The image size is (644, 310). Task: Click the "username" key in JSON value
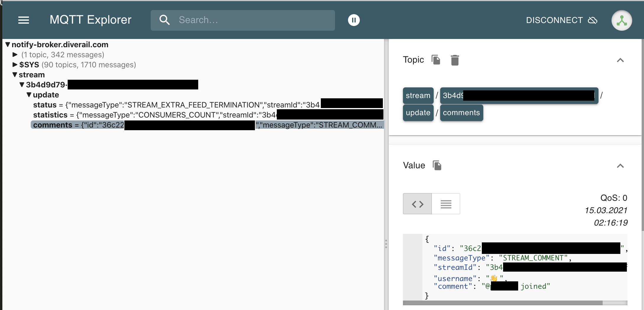(x=455, y=278)
